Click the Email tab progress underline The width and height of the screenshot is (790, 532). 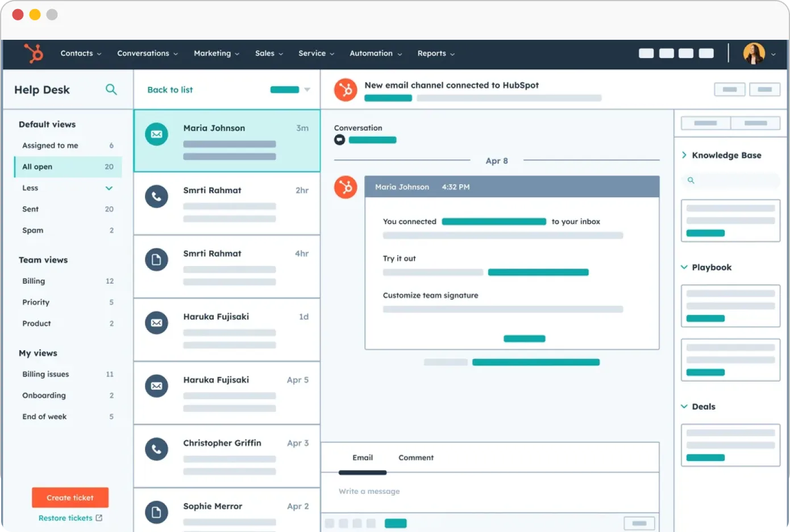click(x=363, y=472)
